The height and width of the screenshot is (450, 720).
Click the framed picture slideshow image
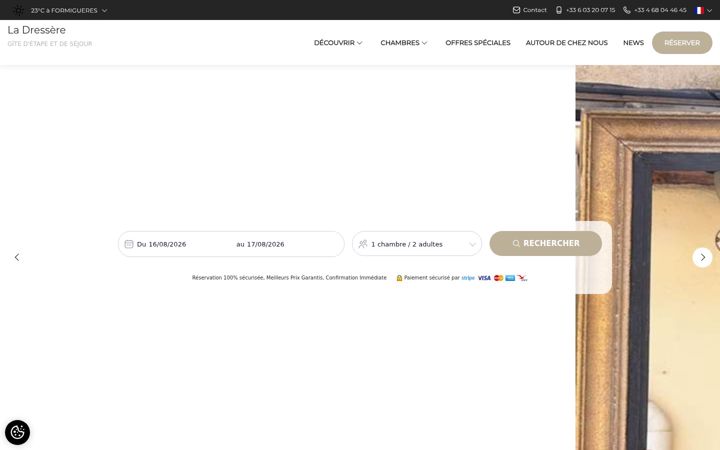click(x=647, y=257)
